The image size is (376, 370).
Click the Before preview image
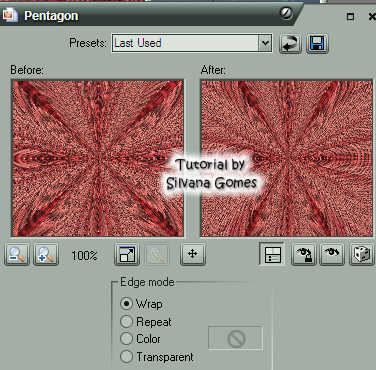98,158
